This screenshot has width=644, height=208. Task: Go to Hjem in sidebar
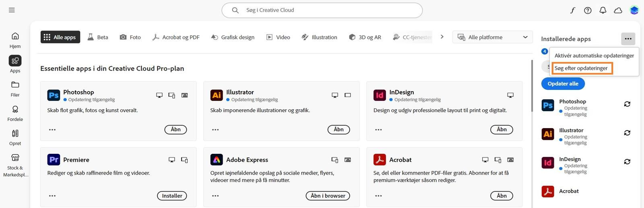[15, 40]
